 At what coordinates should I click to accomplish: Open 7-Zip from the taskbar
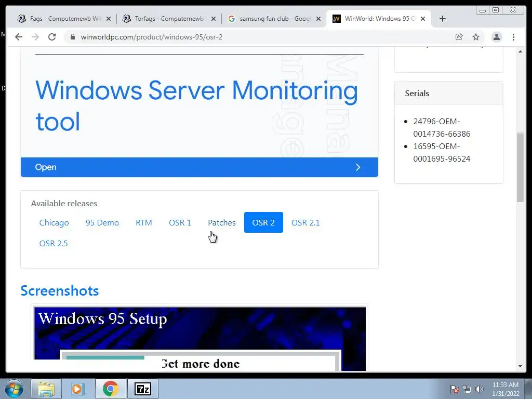(142, 389)
